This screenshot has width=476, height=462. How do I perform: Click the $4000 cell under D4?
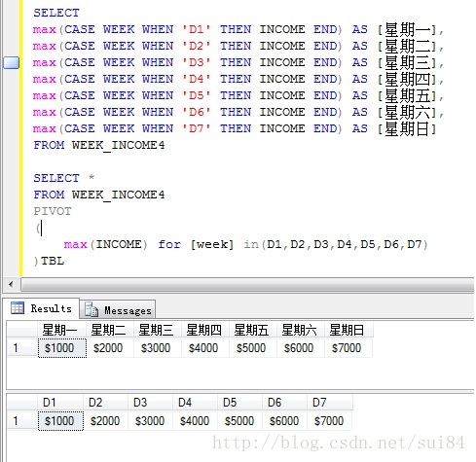click(x=195, y=421)
